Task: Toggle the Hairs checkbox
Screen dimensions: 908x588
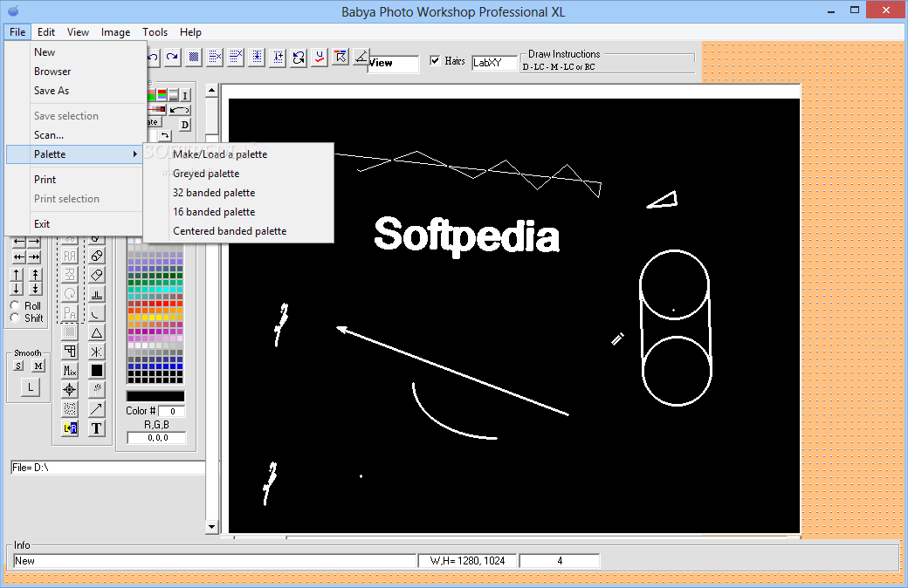Action: click(435, 60)
